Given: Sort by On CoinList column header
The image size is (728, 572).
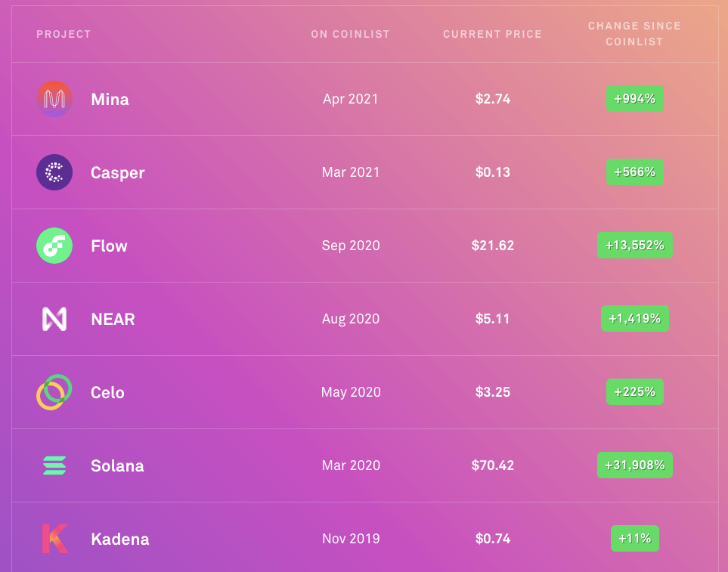Looking at the screenshot, I should (350, 34).
